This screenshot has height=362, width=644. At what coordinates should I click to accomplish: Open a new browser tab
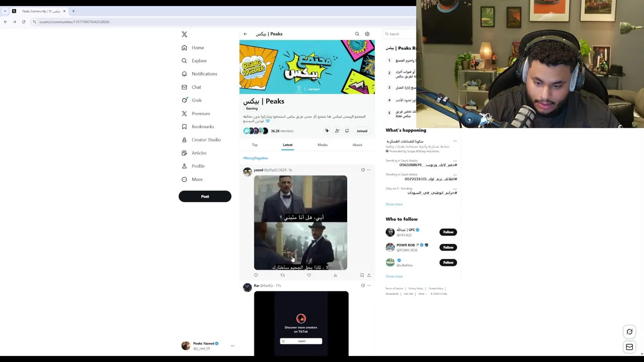(x=73, y=11)
